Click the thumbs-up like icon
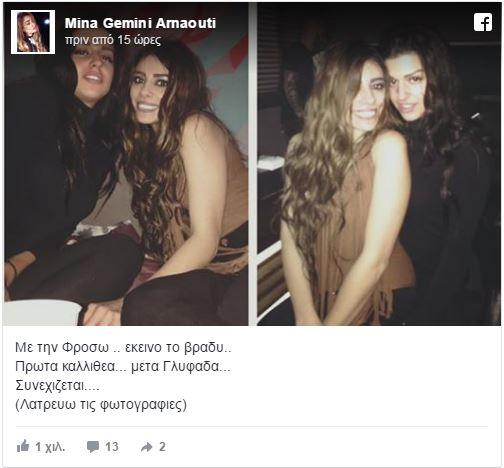The width and height of the screenshot is (504, 468). tap(23, 446)
